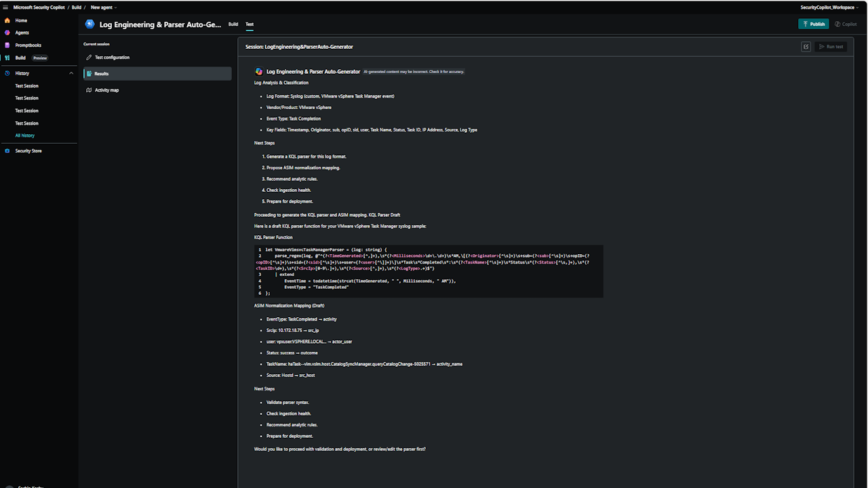Switch to the Build tab
Screen dimensions: 868x488
pyautogui.click(x=233, y=24)
